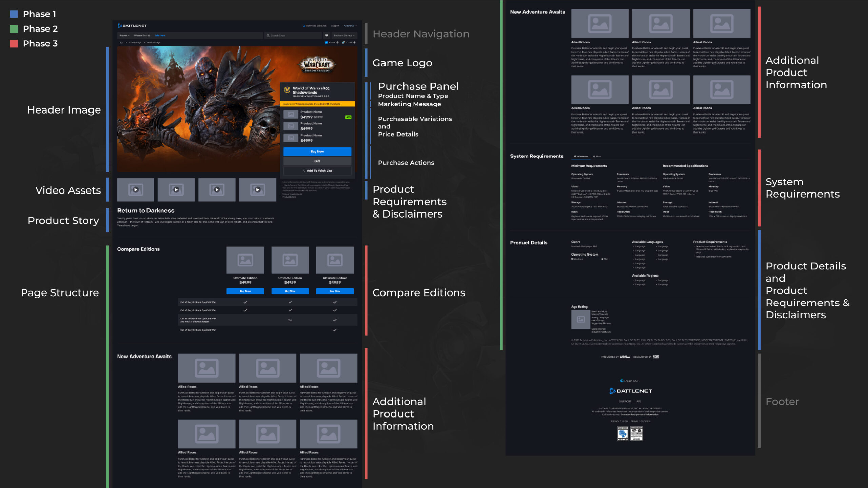The image size is (868, 488).
Task: Click the Battle.net logo in the footer
Action: pyautogui.click(x=631, y=391)
